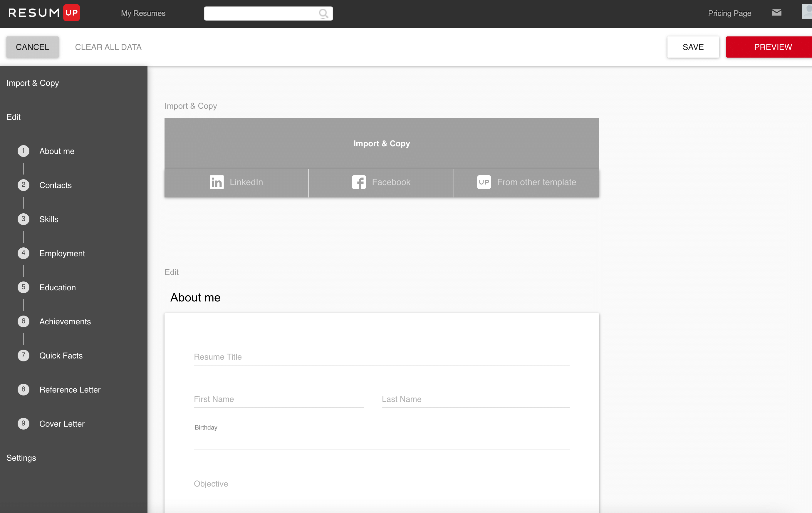Go to Quick Facts sidebar section

coord(61,356)
